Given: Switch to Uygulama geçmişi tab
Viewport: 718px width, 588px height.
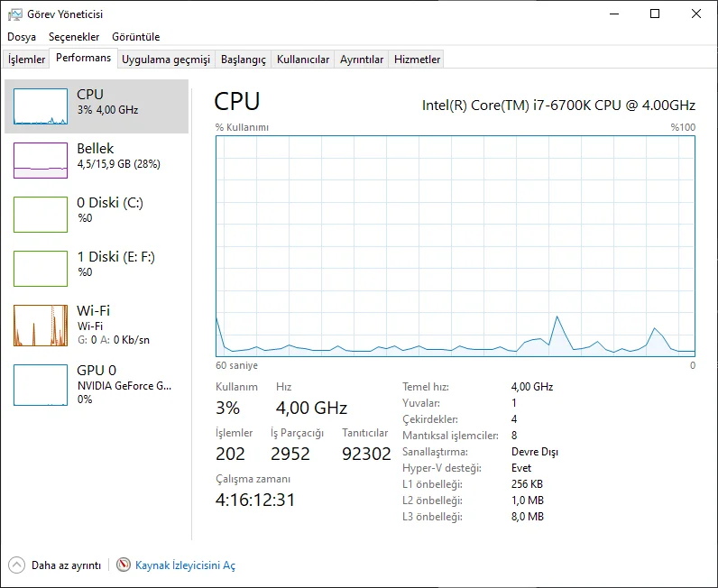Looking at the screenshot, I should pyautogui.click(x=166, y=60).
